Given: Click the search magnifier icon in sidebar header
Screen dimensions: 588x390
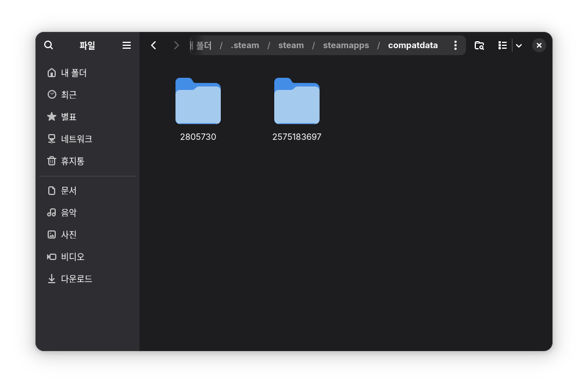Looking at the screenshot, I should [x=49, y=45].
